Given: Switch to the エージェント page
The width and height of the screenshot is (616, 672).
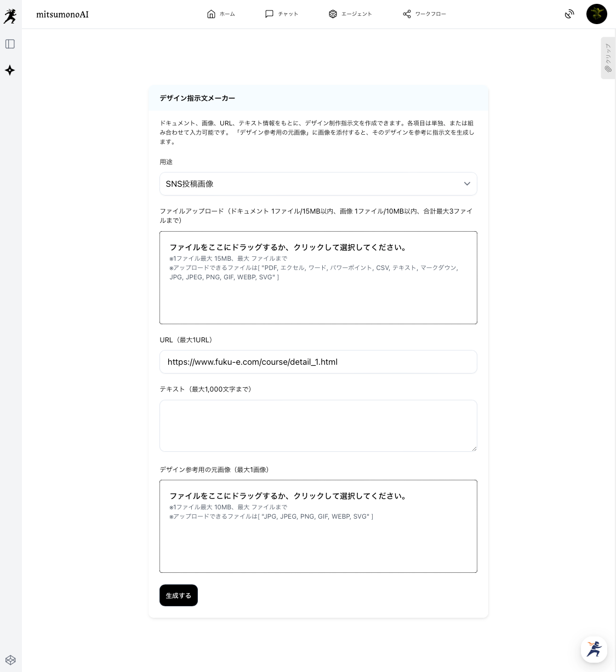Looking at the screenshot, I should point(350,14).
